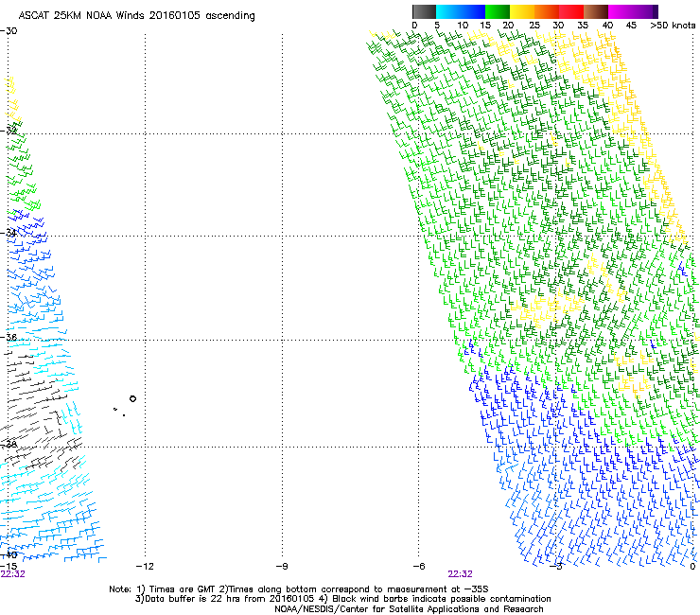This screenshot has width=700, height=615.
Task: Click the "-30" latitude axis label
Action: (x=9, y=31)
